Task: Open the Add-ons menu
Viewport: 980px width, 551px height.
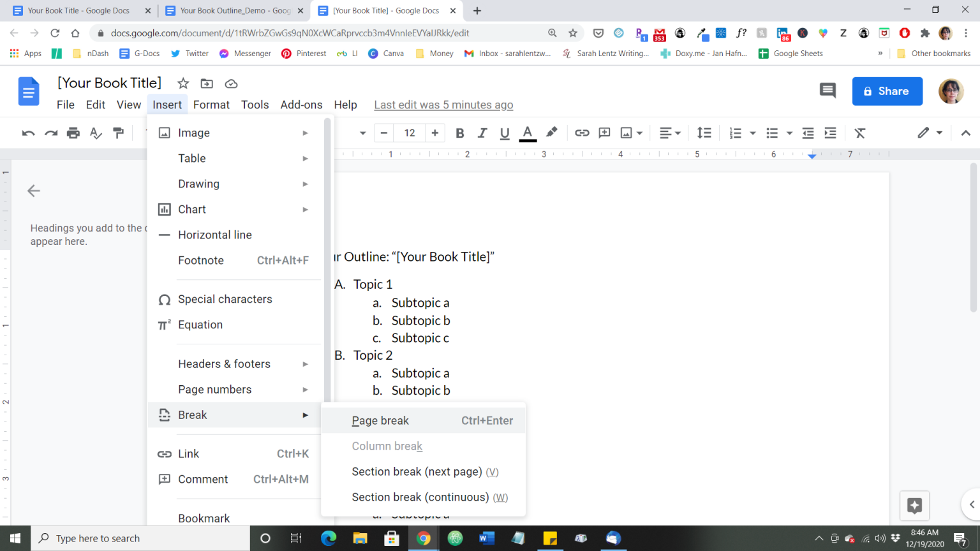Action: pos(301,105)
